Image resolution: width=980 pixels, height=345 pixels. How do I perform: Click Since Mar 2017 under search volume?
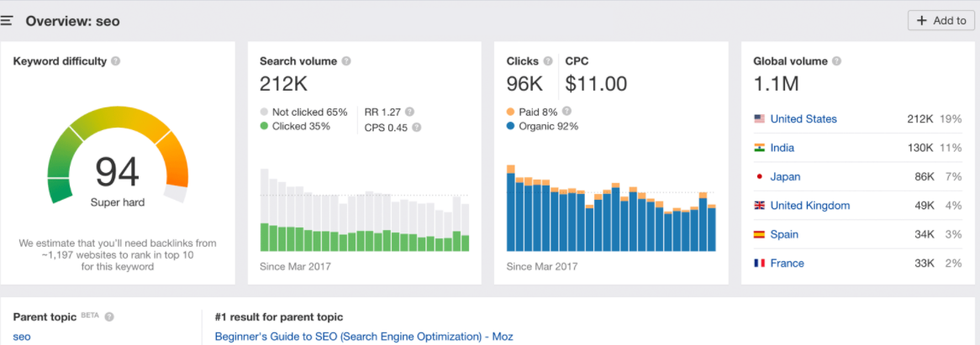tap(295, 266)
